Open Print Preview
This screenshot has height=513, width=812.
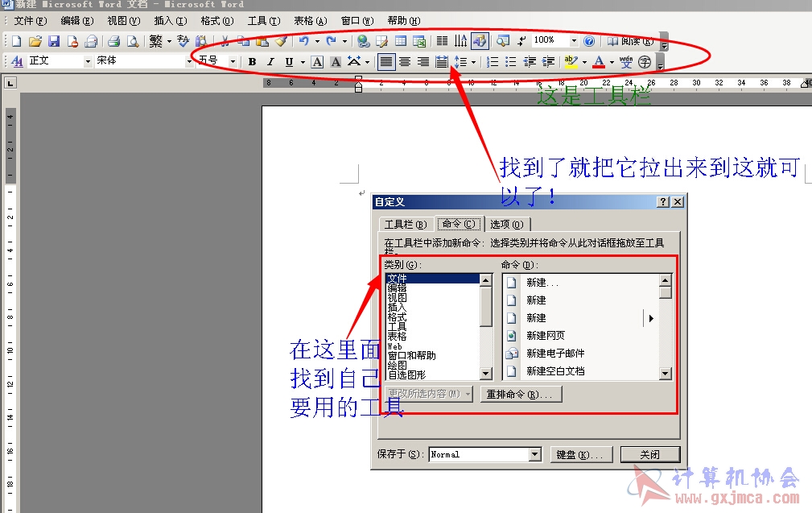click(133, 41)
